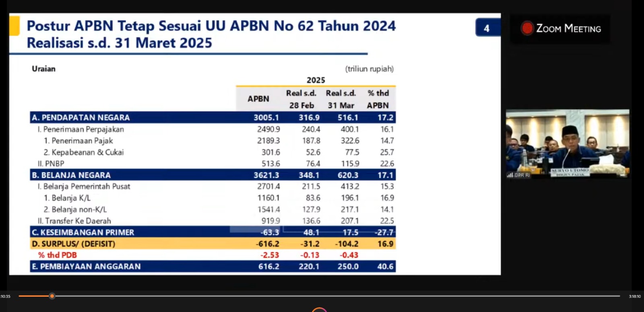644x312 pixels.
Task: Click the speaker webcam video thumbnail
Action: click(568, 144)
